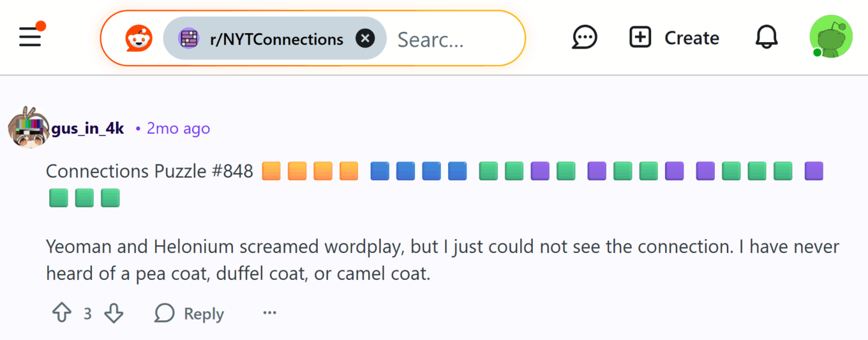Image resolution: width=868 pixels, height=340 pixels.
Task: Upvote the gus_in_4k comment
Action: (61, 313)
